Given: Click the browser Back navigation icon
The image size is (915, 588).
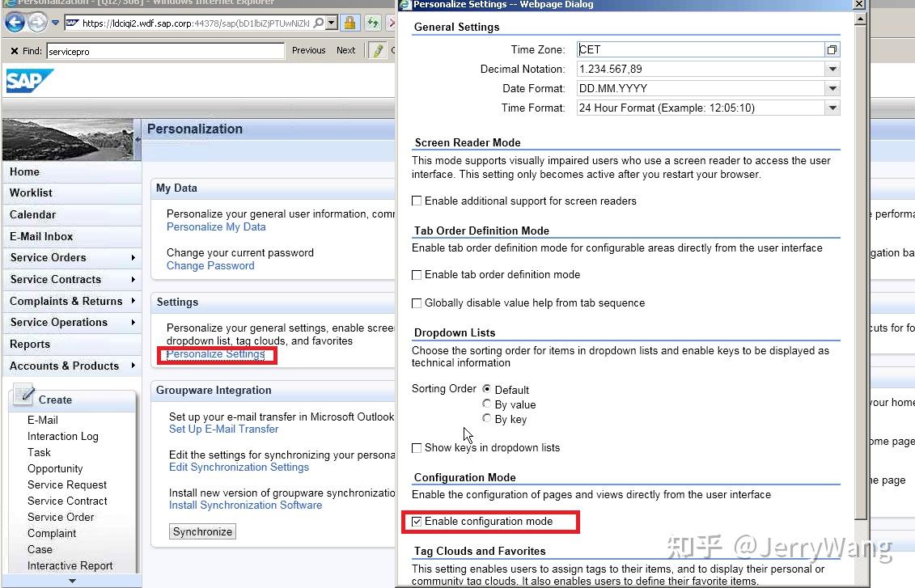Looking at the screenshot, I should (x=15, y=22).
